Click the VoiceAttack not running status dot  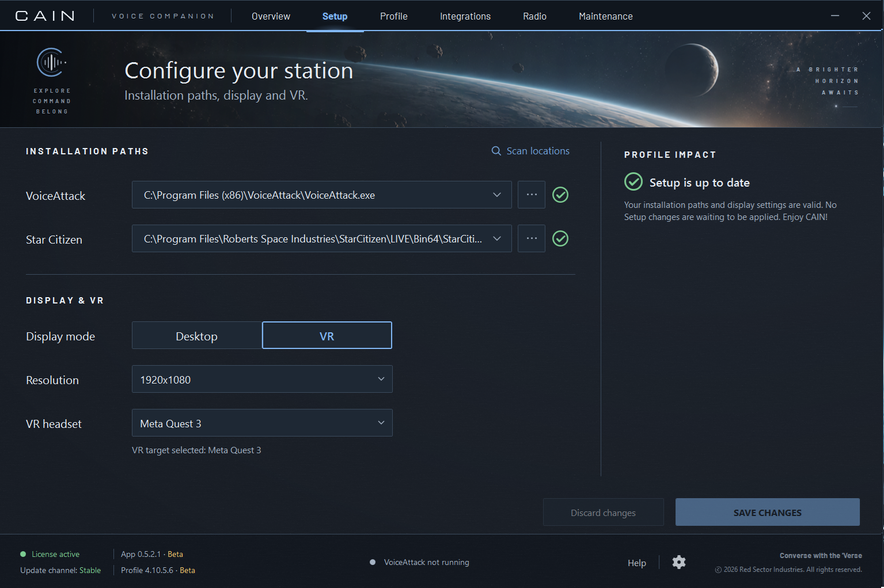373,562
